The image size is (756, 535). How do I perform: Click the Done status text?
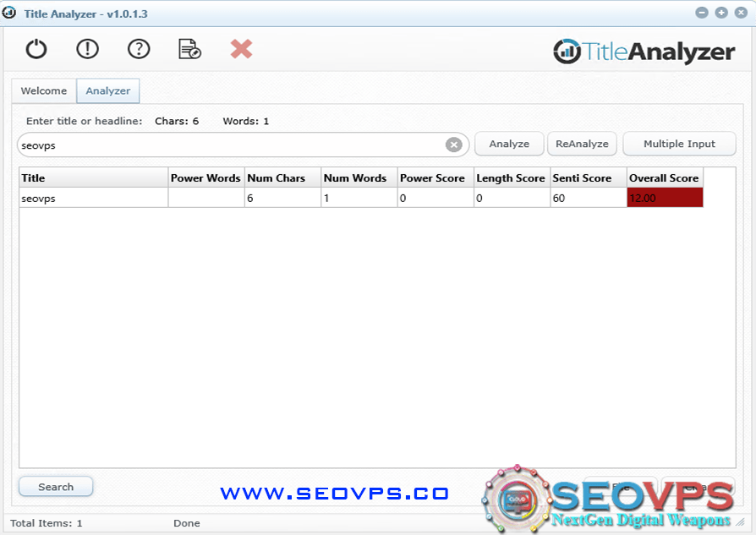pyautogui.click(x=187, y=523)
